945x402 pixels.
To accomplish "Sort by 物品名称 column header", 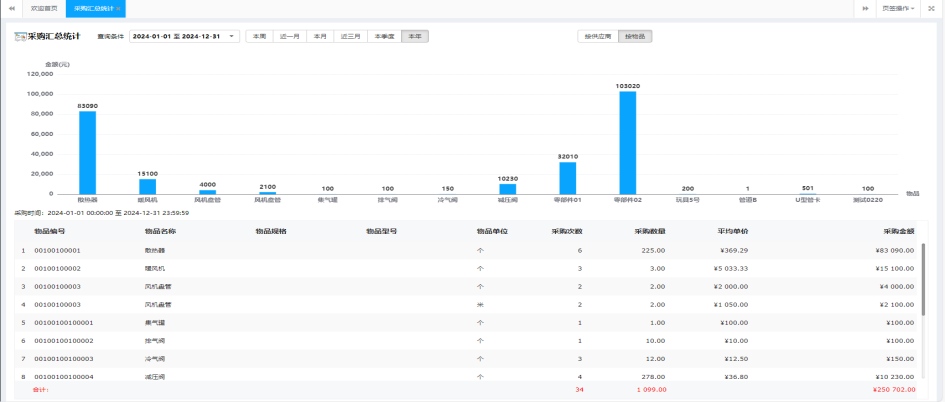I will click(160, 231).
